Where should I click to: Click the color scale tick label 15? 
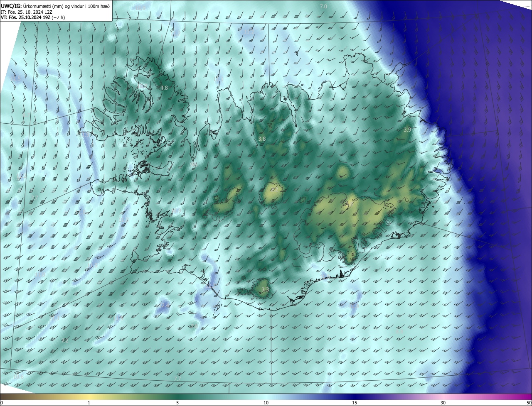pos(355,403)
